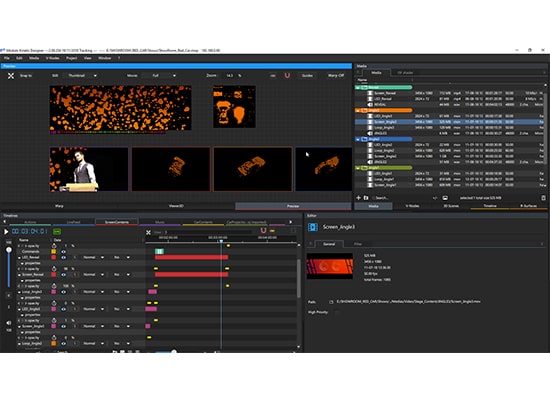
Task: Click the film icon of the orange group's Loop_Jingle3 media row
Action: (x=370, y=128)
